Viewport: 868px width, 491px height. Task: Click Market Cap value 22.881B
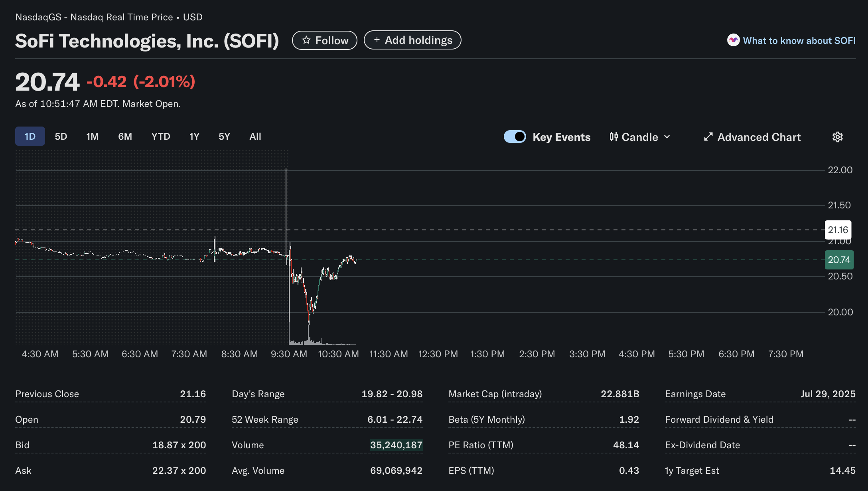point(620,394)
